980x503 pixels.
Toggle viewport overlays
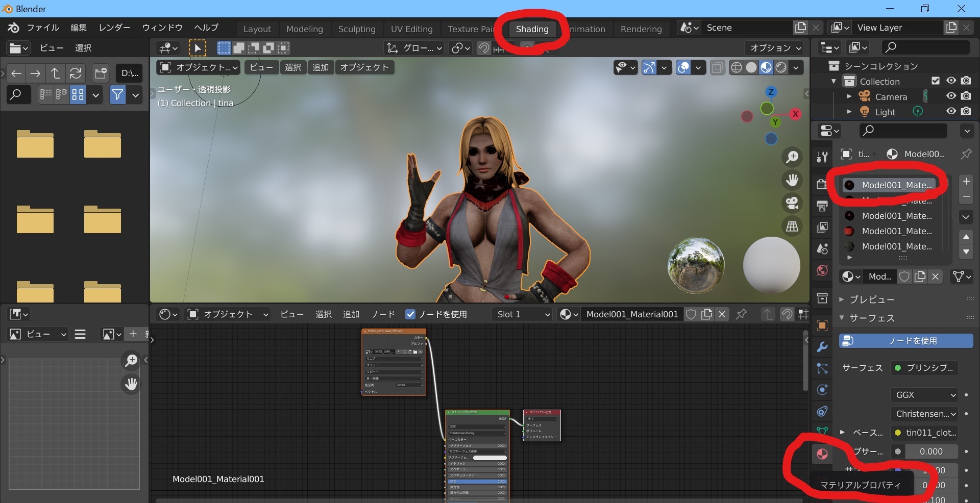click(683, 67)
